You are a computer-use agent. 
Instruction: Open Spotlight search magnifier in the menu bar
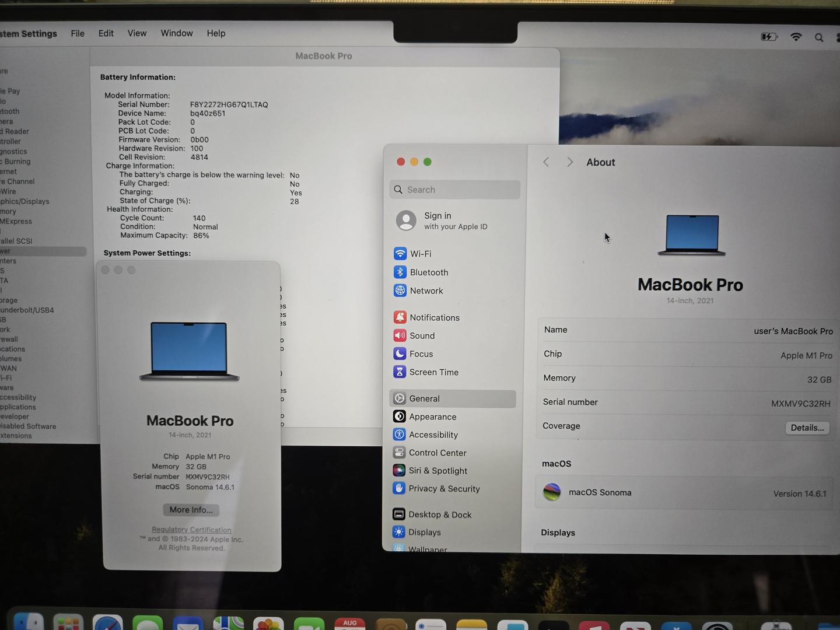coord(819,38)
